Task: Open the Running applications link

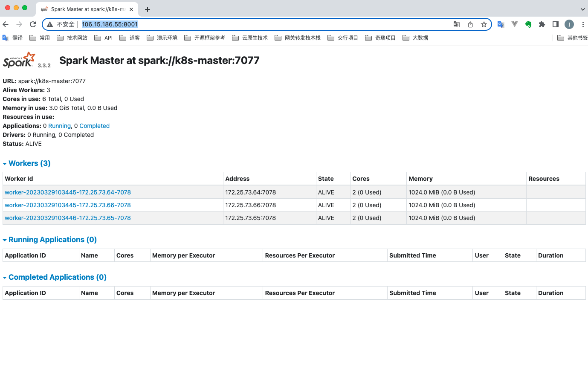Action: click(59, 126)
